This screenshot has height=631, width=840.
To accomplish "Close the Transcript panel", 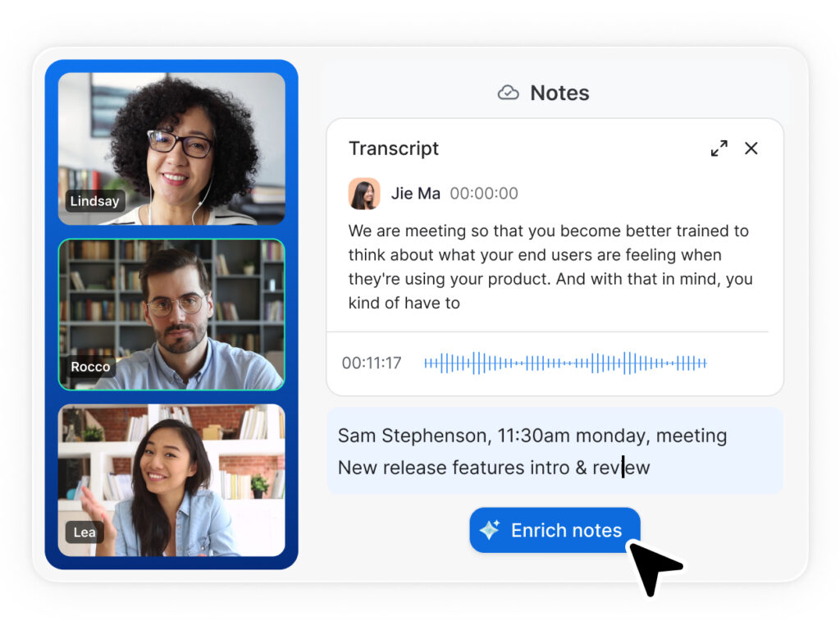I will (751, 149).
